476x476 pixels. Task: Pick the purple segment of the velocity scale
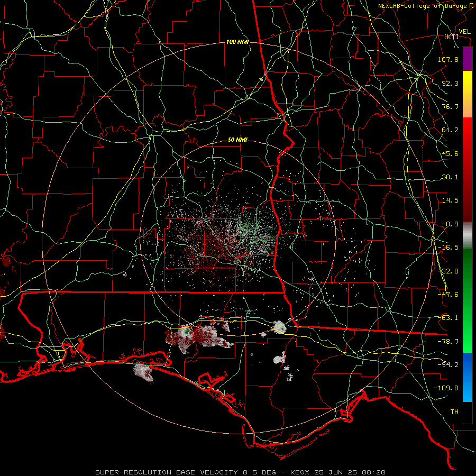(467, 59)
